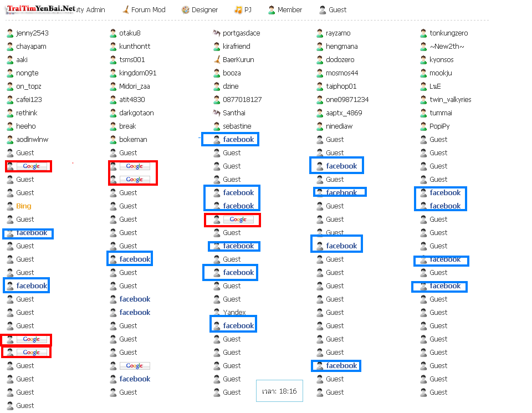
Task: Click the member icon beside tonkungzero
Action: coord(423,33)
